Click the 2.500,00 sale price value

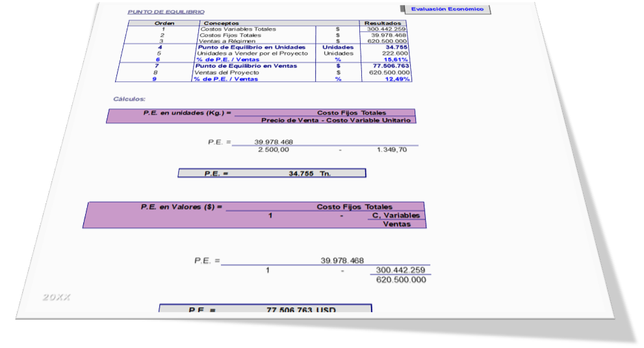[273, 150]
